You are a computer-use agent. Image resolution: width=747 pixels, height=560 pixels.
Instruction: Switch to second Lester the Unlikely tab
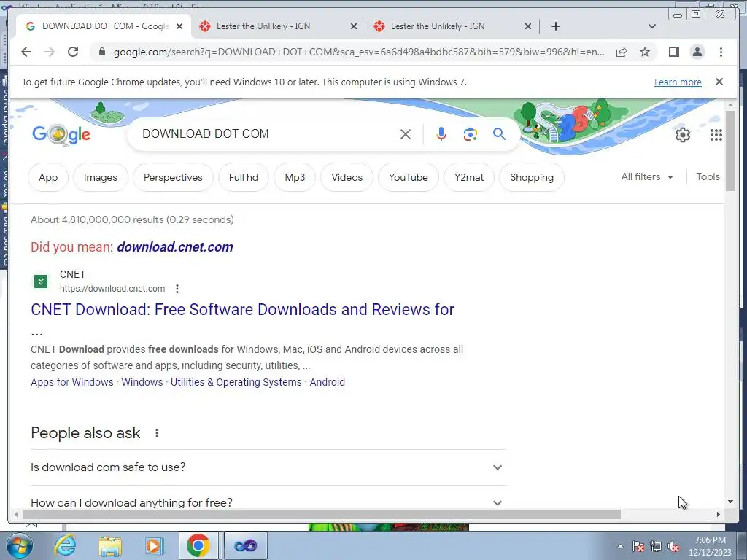click(452, 26)
